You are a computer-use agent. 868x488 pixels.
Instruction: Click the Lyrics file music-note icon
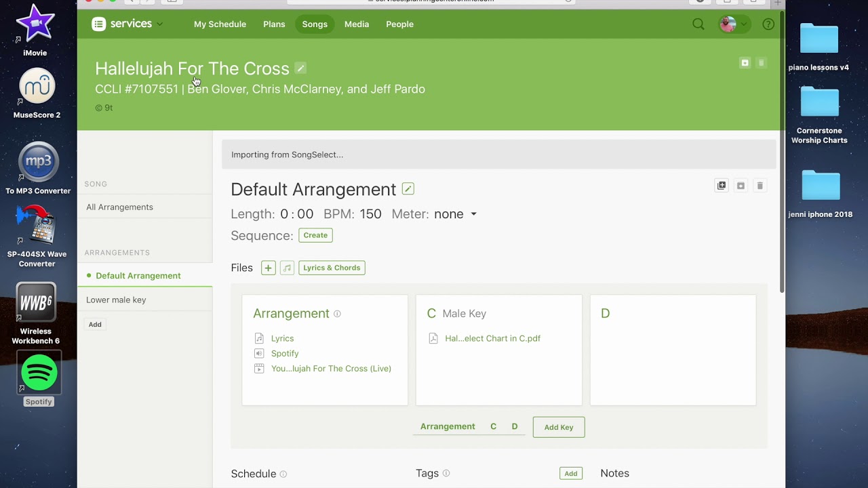(259, 338)
